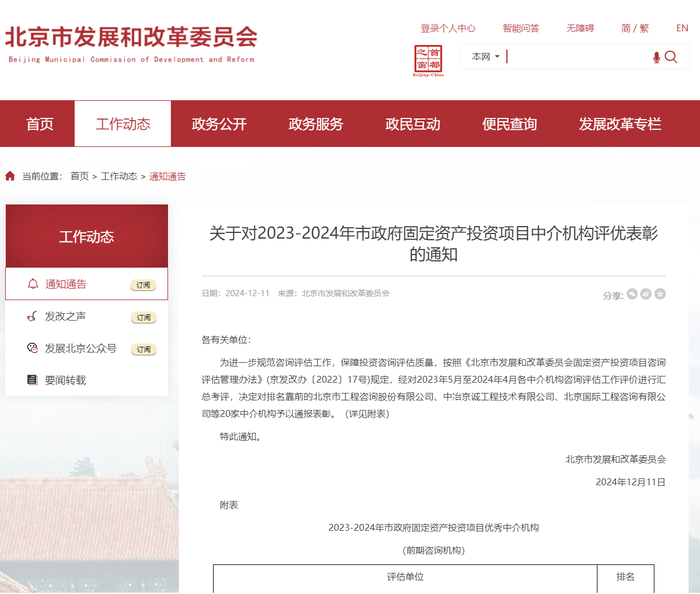
Task: Open the 政务公开 navigation menu
Action: pos(219,124)
